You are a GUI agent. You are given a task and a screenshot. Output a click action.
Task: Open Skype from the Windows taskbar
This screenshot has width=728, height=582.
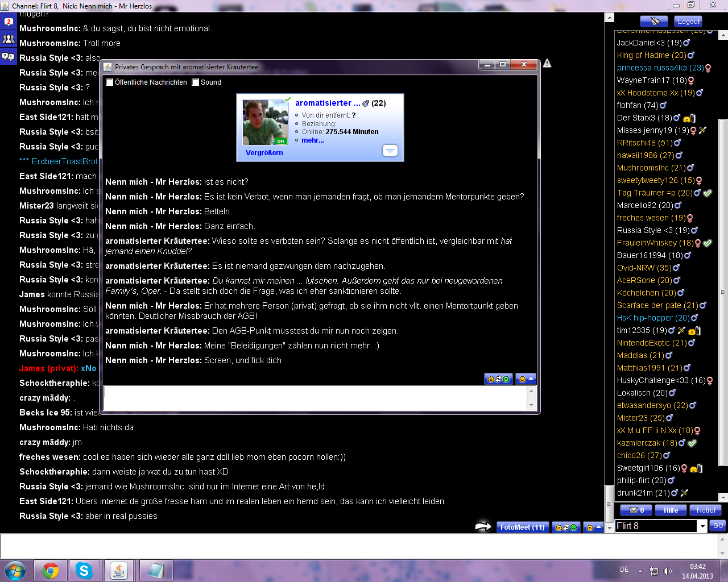[84, 571]
